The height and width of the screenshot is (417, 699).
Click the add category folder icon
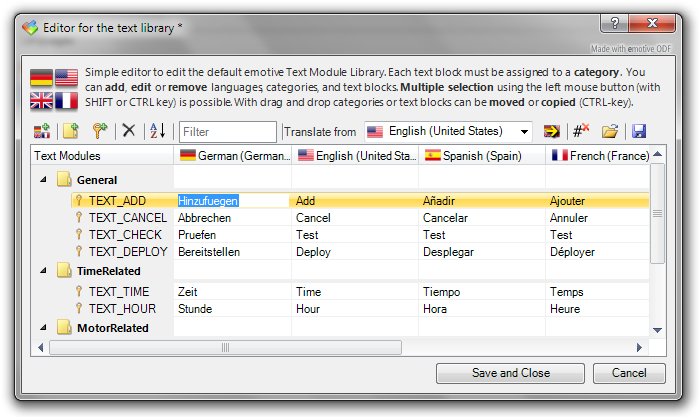click(70, 131)
